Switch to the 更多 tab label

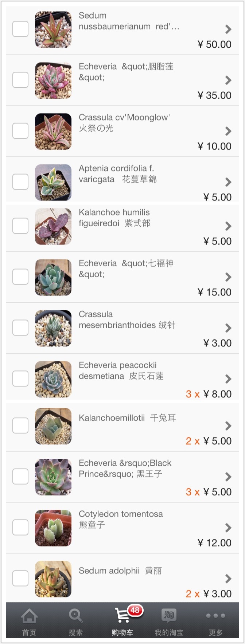click(215, 632)
